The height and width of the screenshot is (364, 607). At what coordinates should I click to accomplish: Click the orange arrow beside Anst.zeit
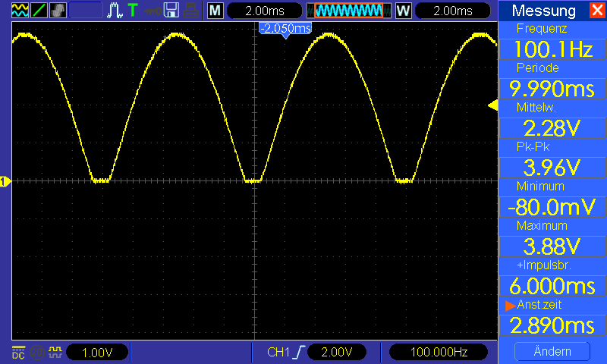tap(510, 306)
